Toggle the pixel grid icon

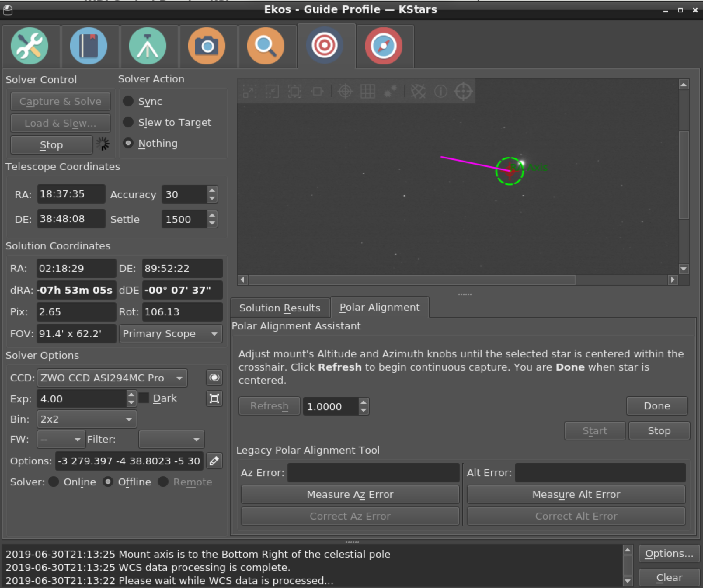[x=367, y=92]
